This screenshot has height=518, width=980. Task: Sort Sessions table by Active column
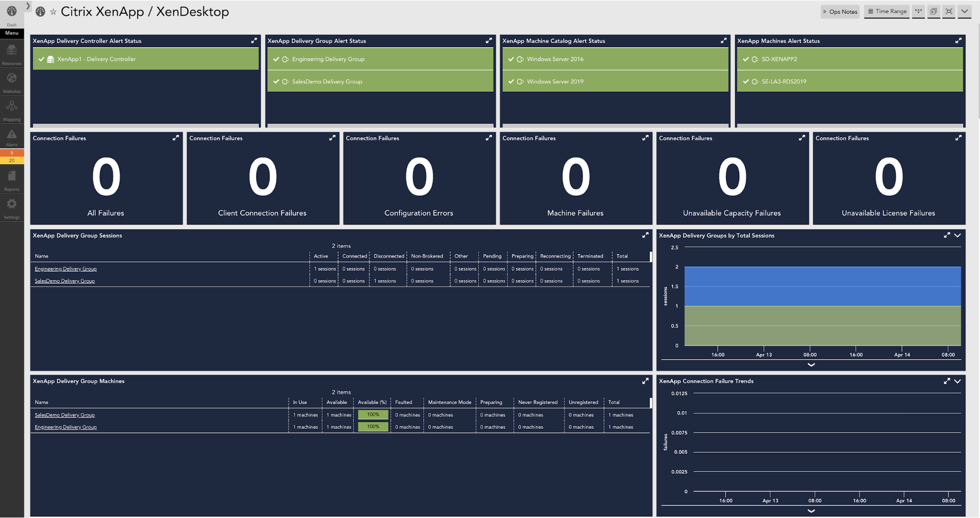coord(321,256)
